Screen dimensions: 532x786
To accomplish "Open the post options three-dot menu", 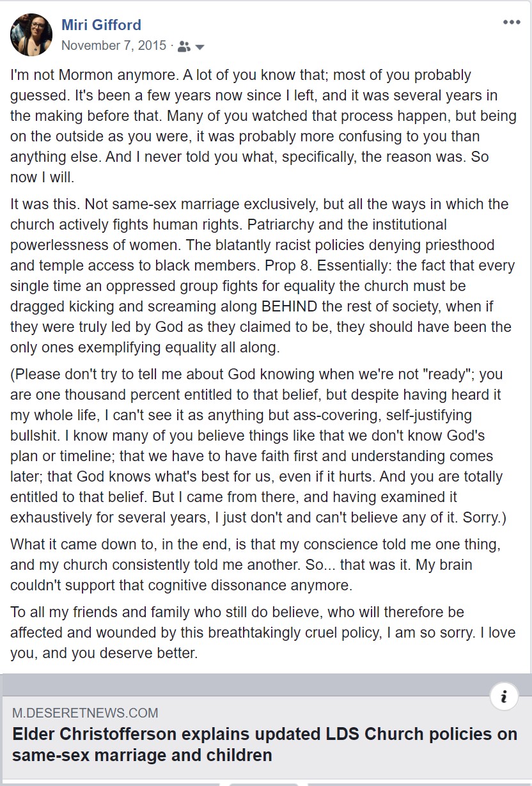I will (512, 22).
